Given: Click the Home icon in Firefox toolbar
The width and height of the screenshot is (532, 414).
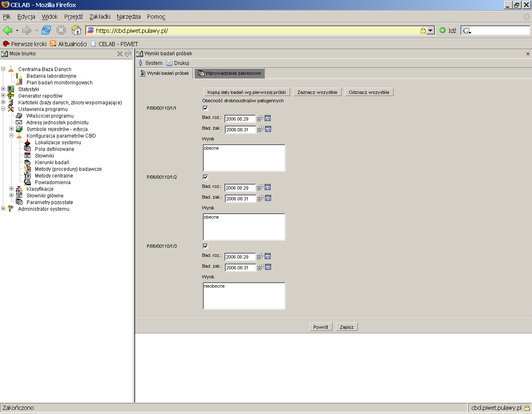Looking at the screenshot, I should pos(76,30).
